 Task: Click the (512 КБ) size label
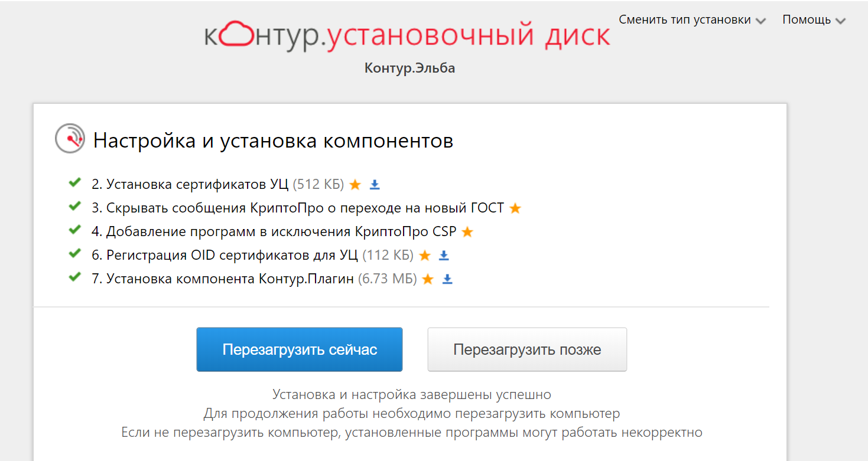coord(318,184)
